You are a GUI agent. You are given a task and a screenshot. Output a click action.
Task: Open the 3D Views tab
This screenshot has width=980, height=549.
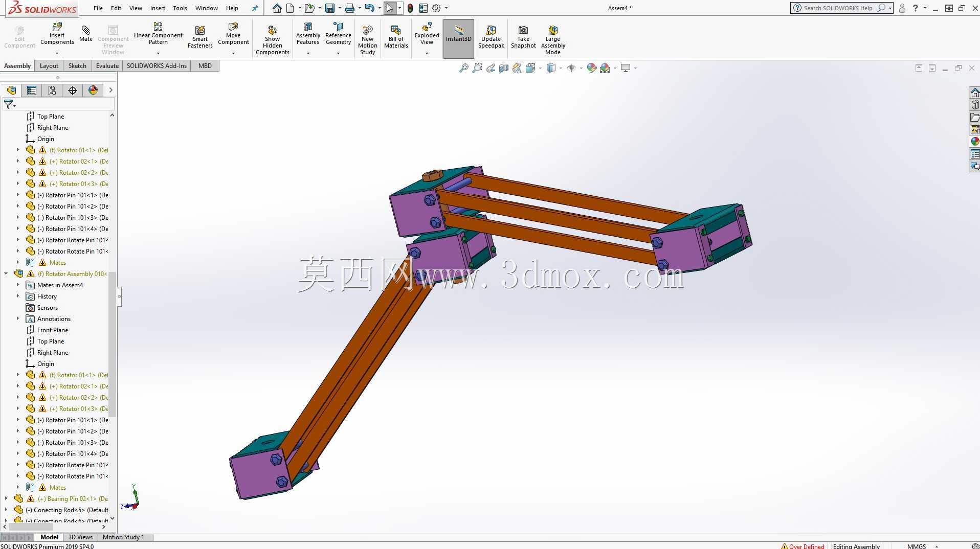pyautogui.click(x=80, y=537)
